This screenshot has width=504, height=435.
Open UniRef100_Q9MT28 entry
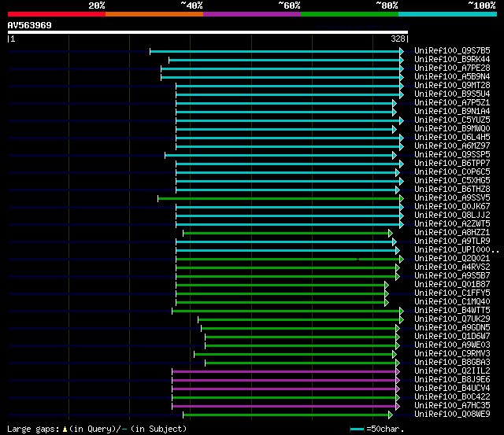pos(452,86)
